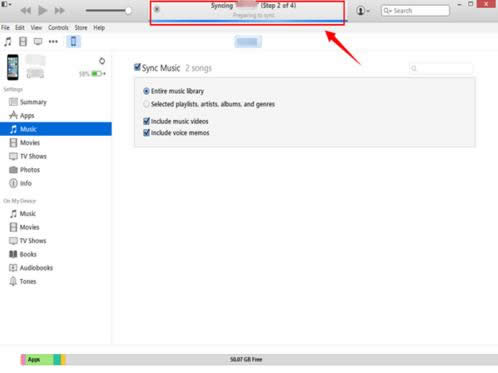The width and height of the screenshot is (498, 373).
Task: Click the iPhone device thumbnail
Action: (13, 67)
